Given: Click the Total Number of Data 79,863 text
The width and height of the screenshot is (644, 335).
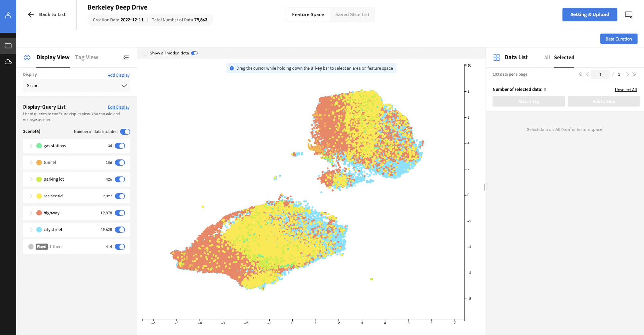Looking at the screenshot, I should pyautogui.click(x=179, y=20).
